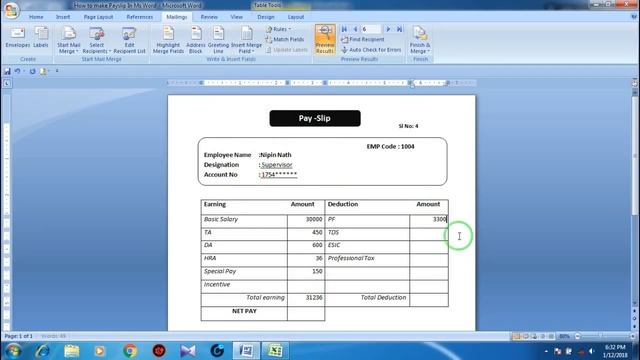640x360 pixels.
Task: Click the zoom slider handle
Action: (x=600, y=336)
